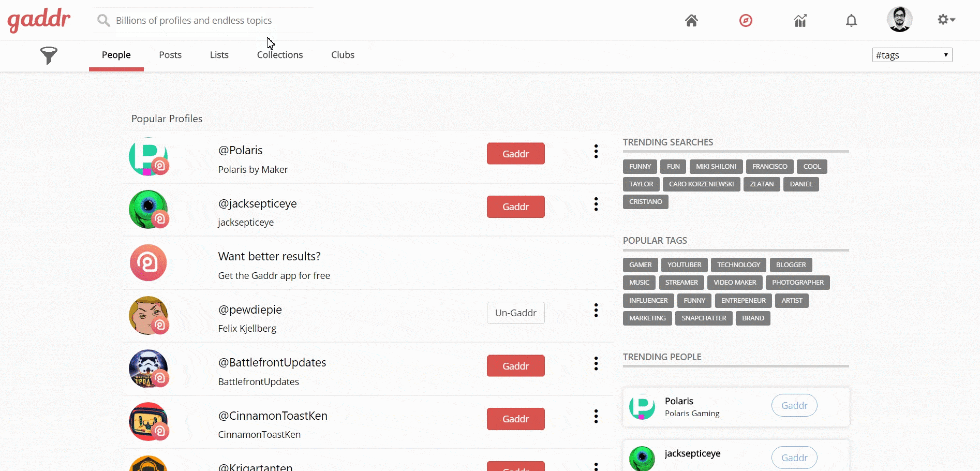980x471 pixels.
Task: Click jacksepticeye avatar in Trending People
Action: click(642, 459)
